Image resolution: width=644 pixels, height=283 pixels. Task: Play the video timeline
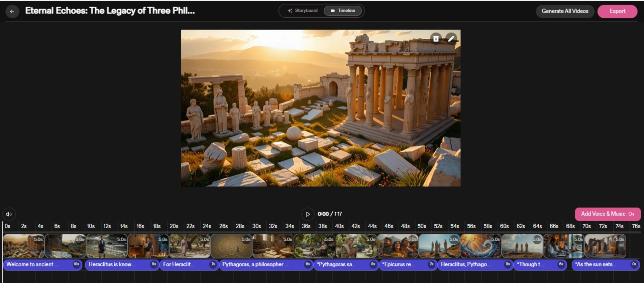point(308,214)
